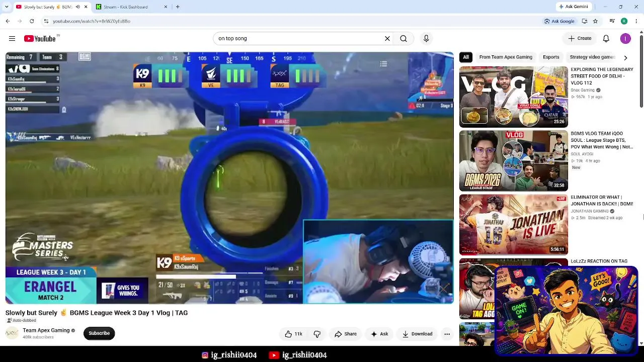This screenshot has width=644, height=362.
Task: Click the video player to pause
Action: pos(229,177)
